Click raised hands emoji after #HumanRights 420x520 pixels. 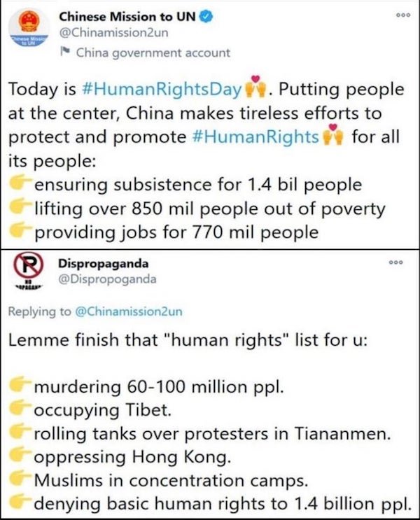tap(332, 134)
